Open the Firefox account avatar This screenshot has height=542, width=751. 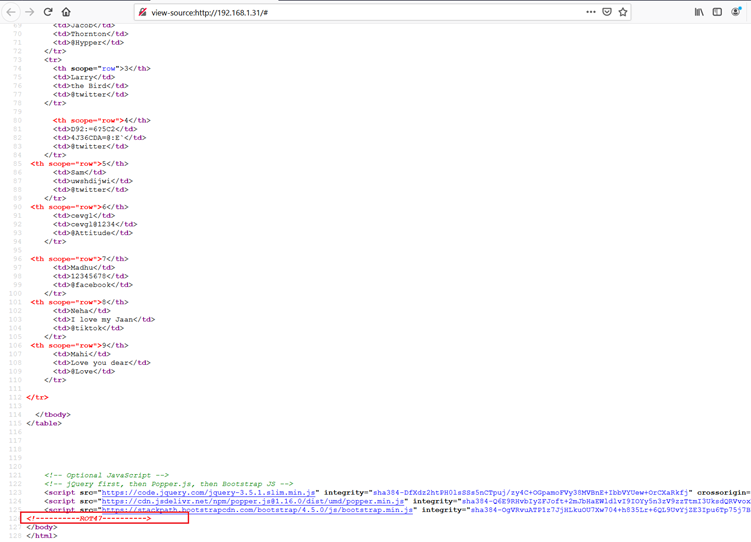coord(736,12)
